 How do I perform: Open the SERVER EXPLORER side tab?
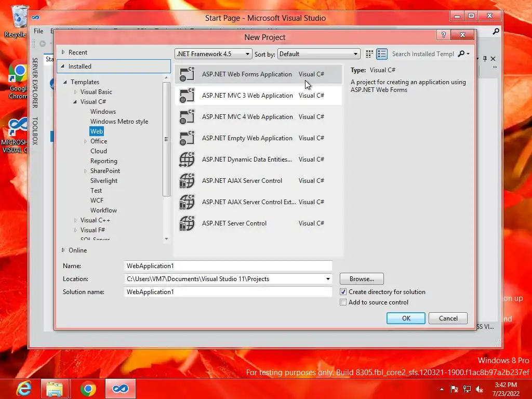point(35,83)
